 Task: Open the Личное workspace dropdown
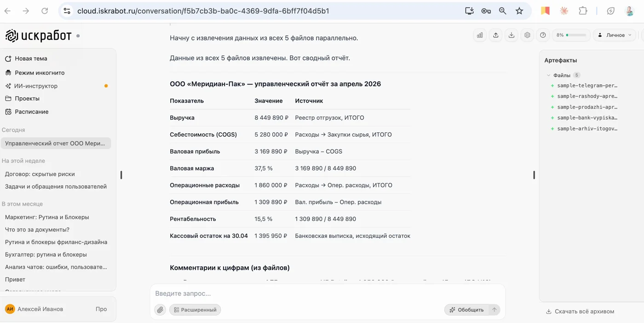[x=615, y=35]
